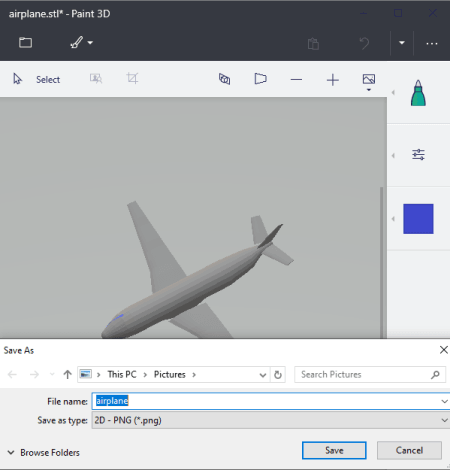
Task: Toggle the 3D view icon
Action: 224,79
